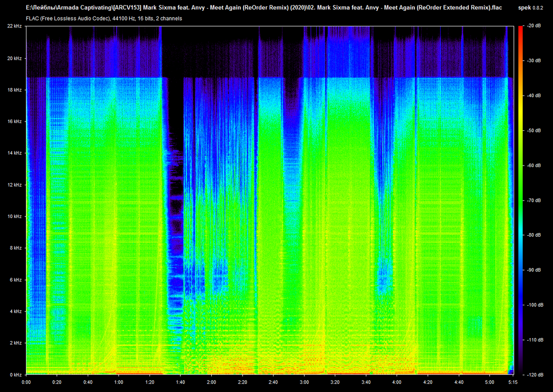The image size is (553, 392).
Task: Click the FLAC file path title text
Action: [x=264, y=7]
